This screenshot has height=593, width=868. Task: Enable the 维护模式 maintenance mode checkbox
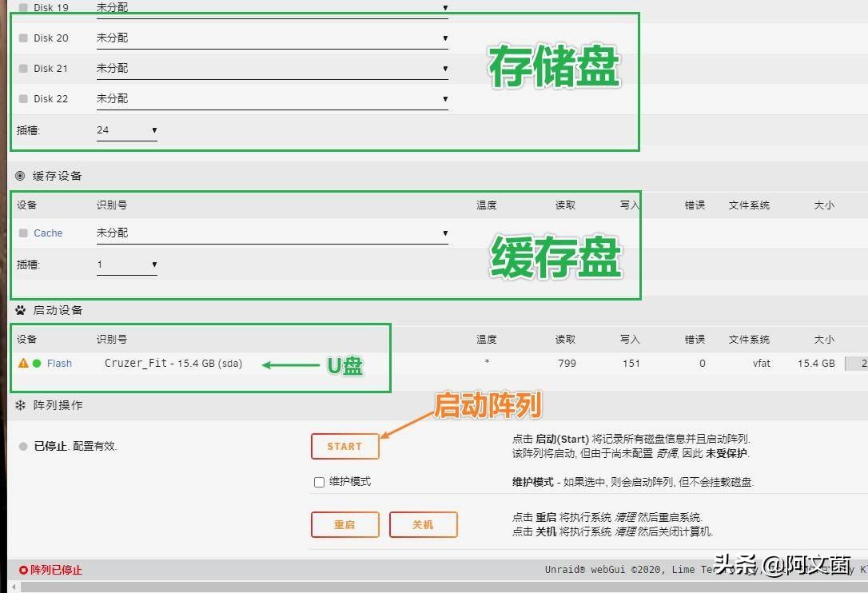coord(317,482)
